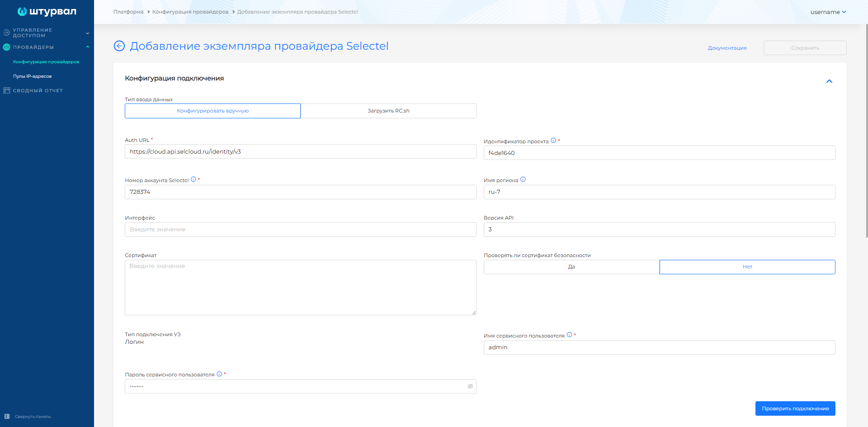This screenshot has width=868, height=427.
Task: Expand Управление доступом sidebar menu
Action: click(87, 33)
